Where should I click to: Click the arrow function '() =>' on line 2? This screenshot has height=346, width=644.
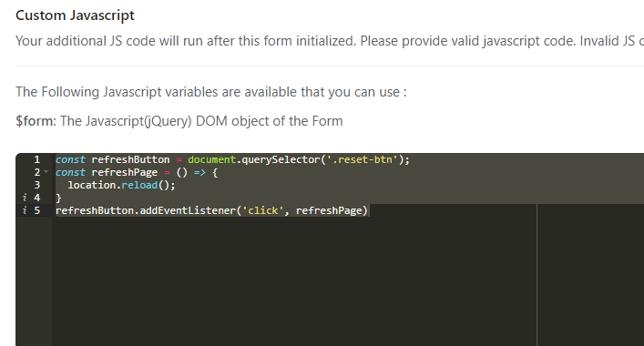click(x=191, y=172)
